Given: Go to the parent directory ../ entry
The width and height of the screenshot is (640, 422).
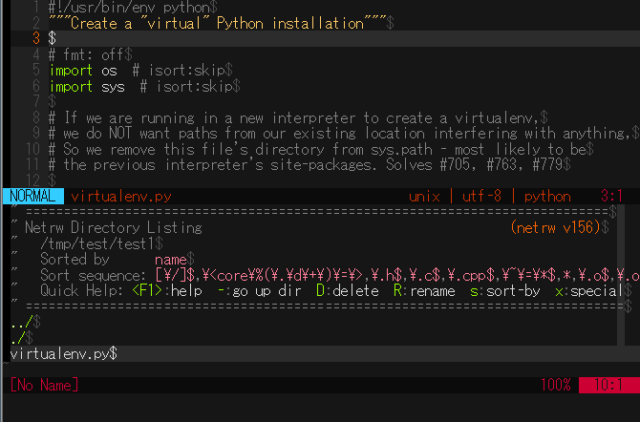Looking at the screenshot, I should [x=21, y=322].
